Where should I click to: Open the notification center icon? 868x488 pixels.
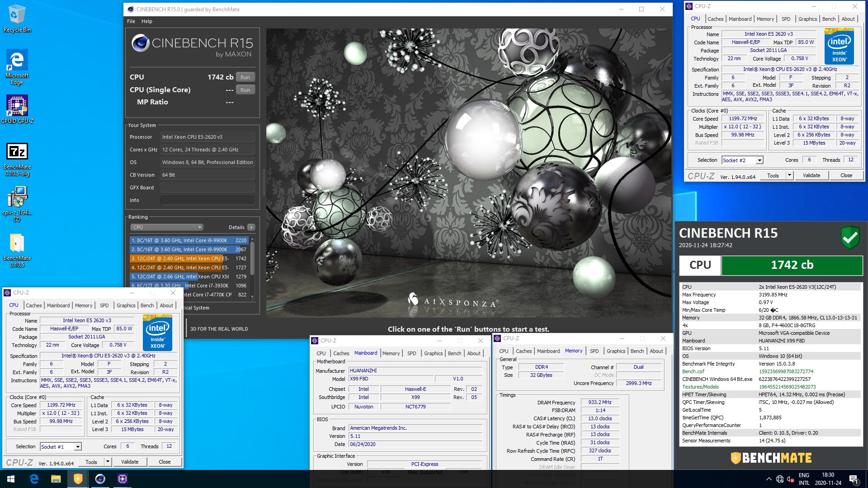point(854,479)
